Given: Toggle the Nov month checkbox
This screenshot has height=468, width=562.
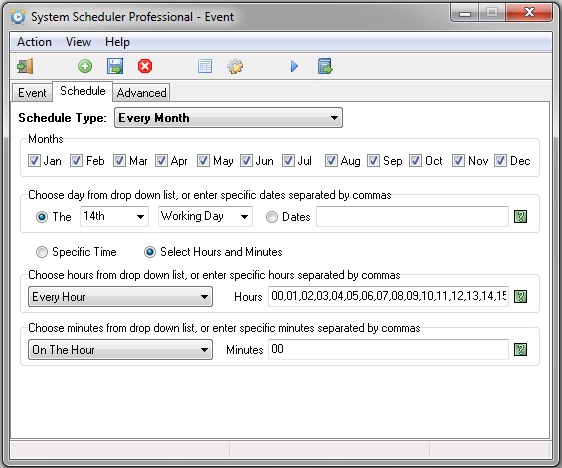Looking at the screenshot, I should click(x=458, y=161).
